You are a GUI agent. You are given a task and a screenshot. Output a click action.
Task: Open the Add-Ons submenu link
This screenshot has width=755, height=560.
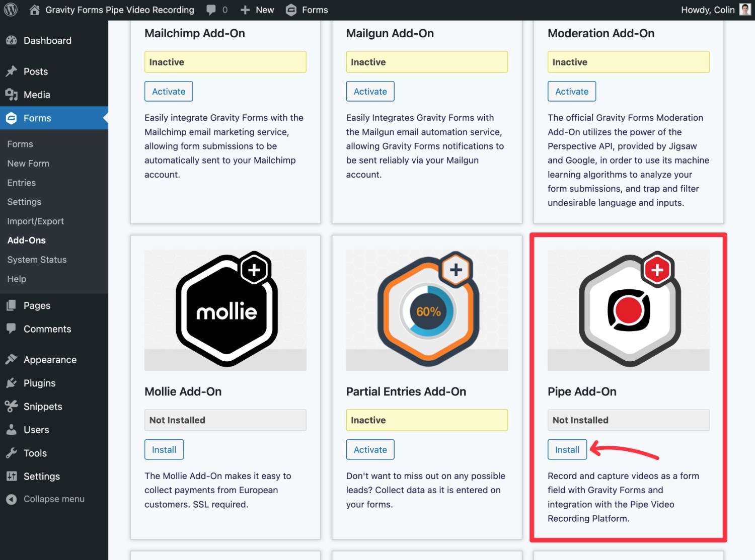(27, 241)
